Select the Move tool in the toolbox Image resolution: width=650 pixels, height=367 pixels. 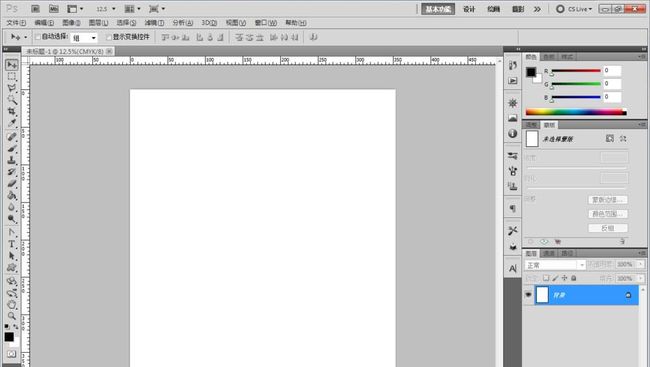12,65
